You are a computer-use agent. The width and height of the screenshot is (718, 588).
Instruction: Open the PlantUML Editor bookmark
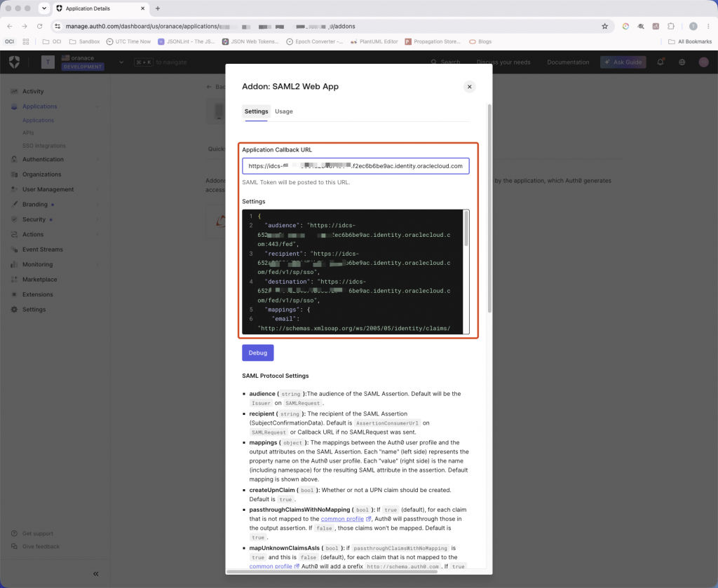pos(374,41)
